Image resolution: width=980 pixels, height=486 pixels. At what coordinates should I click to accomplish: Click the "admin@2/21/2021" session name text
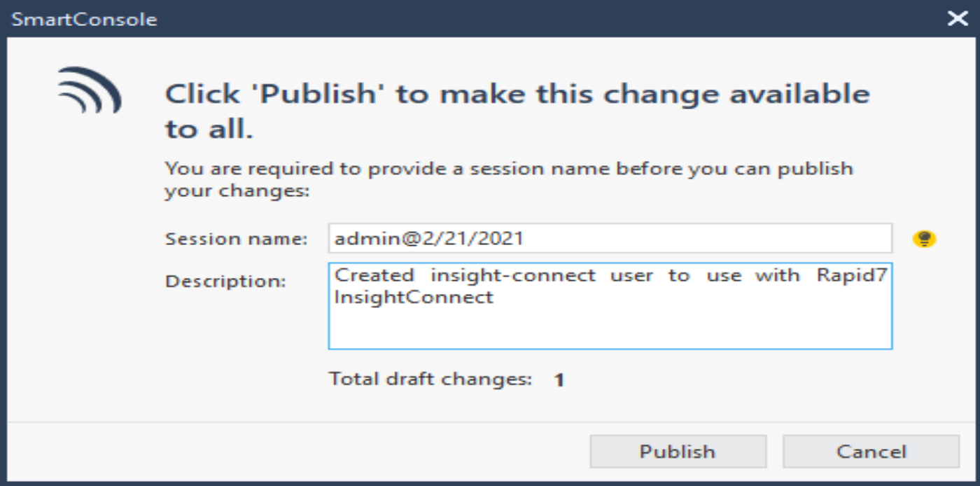tap(429, 239)
